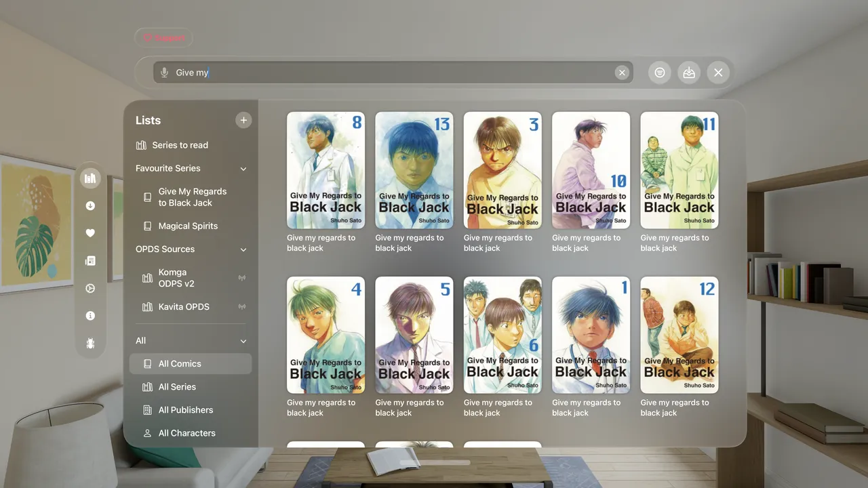This screenshot has width=868, height=488.
Task: Open the Series to read list
Action: point(191,145)
